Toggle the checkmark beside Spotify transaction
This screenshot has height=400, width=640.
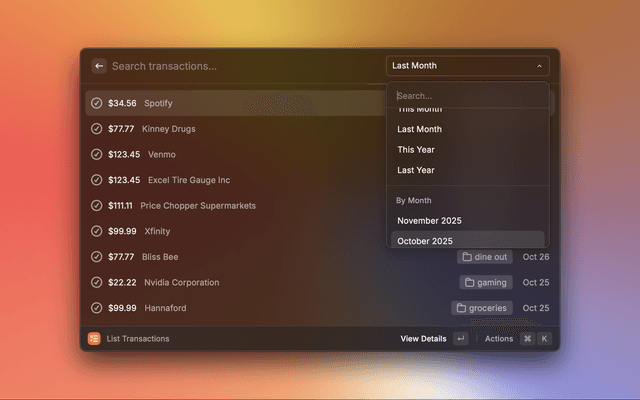tap(96, 103)
